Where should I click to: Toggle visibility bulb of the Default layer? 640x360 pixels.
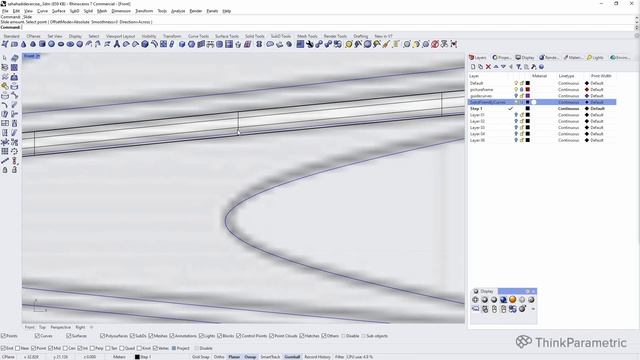pos(516,83)
